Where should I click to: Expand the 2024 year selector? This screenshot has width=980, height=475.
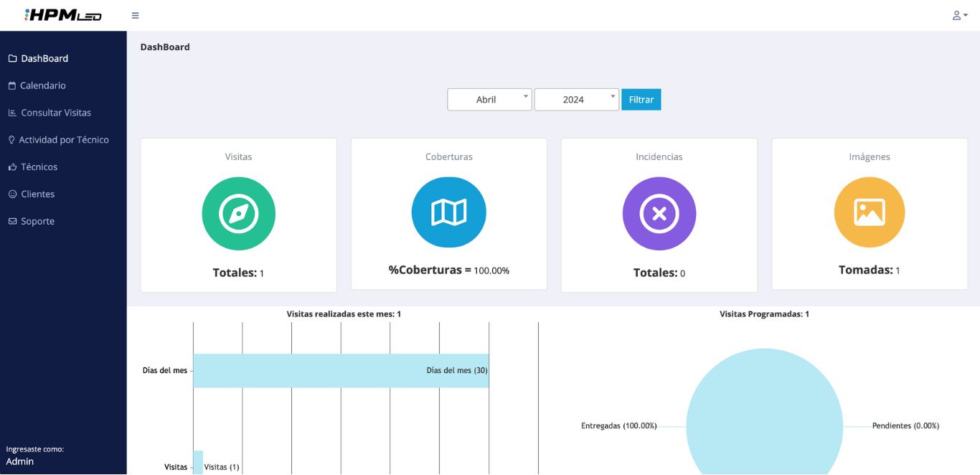coord(576,100)
